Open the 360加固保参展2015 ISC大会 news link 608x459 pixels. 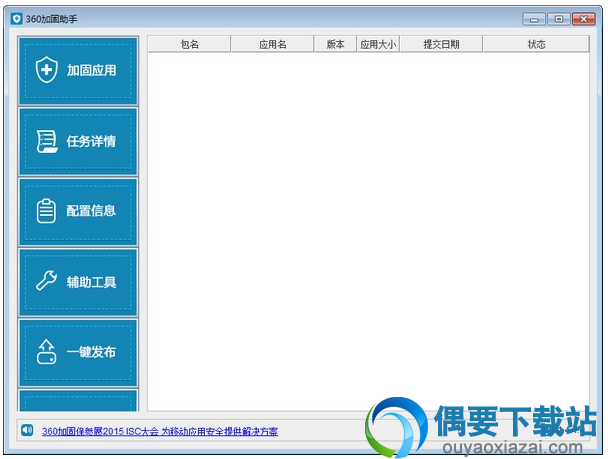tap(160, 431)
